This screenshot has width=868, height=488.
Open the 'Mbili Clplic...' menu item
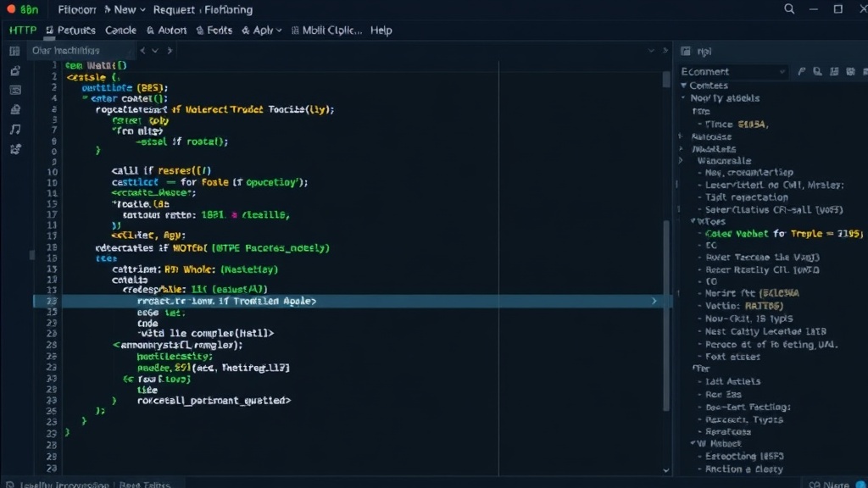click(326, 30)
